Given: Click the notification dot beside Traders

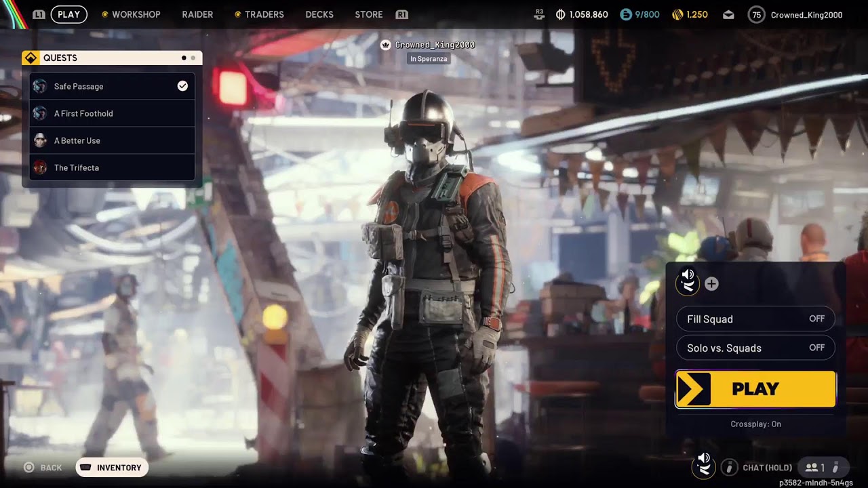Looking at the screenshot, I should pyautogui.click(x=237, y=14).
